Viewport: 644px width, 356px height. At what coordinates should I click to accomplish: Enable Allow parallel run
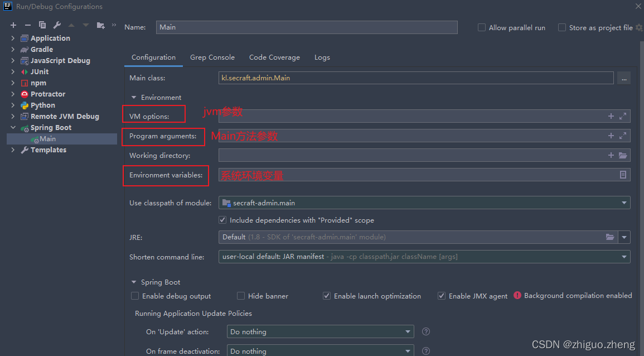click(481, 27)
